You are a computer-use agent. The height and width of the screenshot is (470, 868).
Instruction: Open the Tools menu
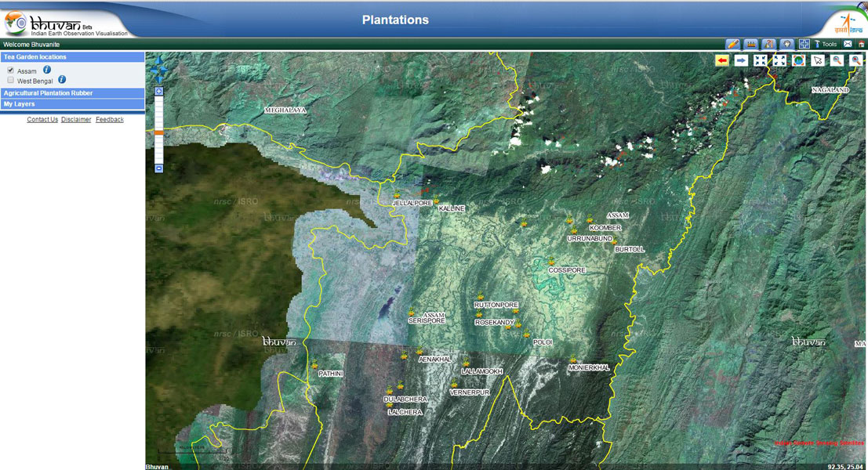[826, 45]
